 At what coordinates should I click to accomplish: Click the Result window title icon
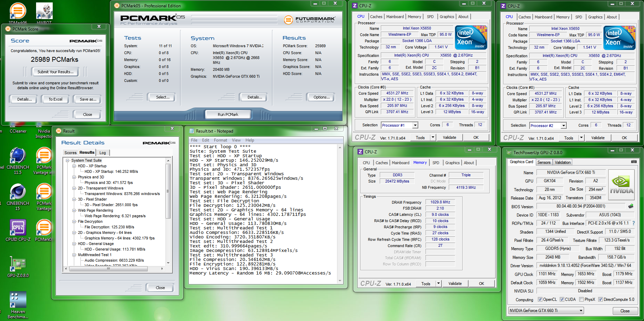[x=59, y=131]
